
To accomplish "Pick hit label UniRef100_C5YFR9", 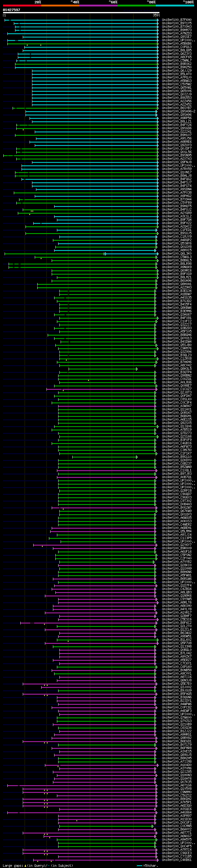I will [177, 203].
